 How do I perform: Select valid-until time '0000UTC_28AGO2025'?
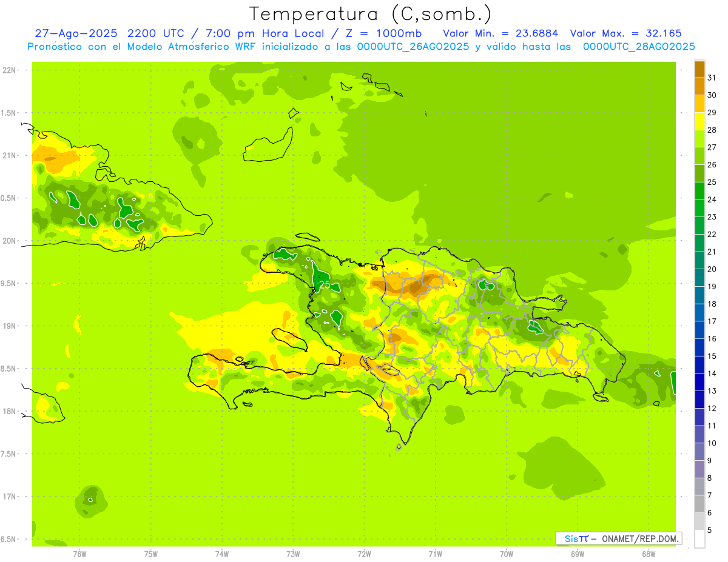[x=639, y=47]
